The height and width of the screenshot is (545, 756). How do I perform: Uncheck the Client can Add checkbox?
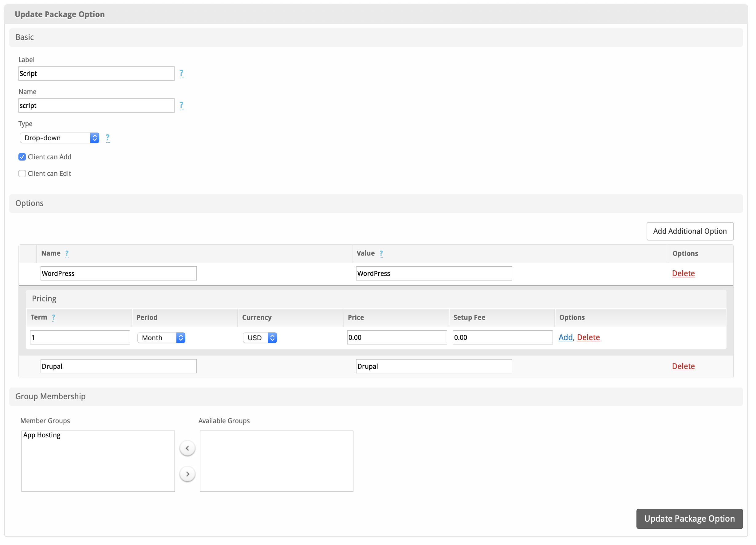point(22,157)
